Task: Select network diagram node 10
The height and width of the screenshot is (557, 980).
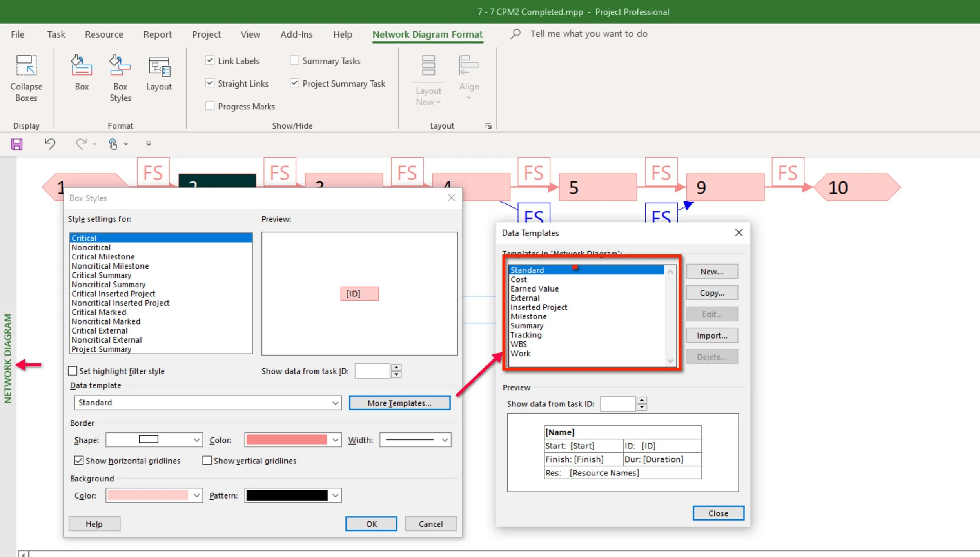Action: pos(857,187)
